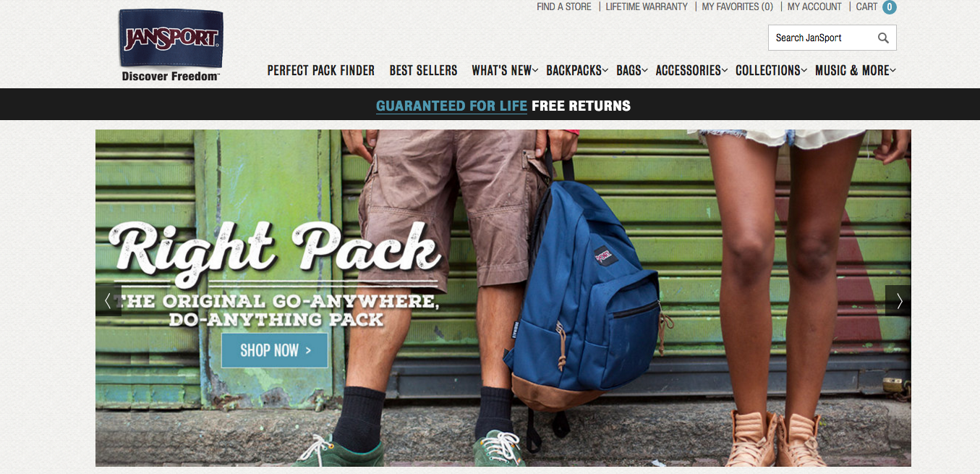Expand the Bags dropdown chevron

[645, 70]
